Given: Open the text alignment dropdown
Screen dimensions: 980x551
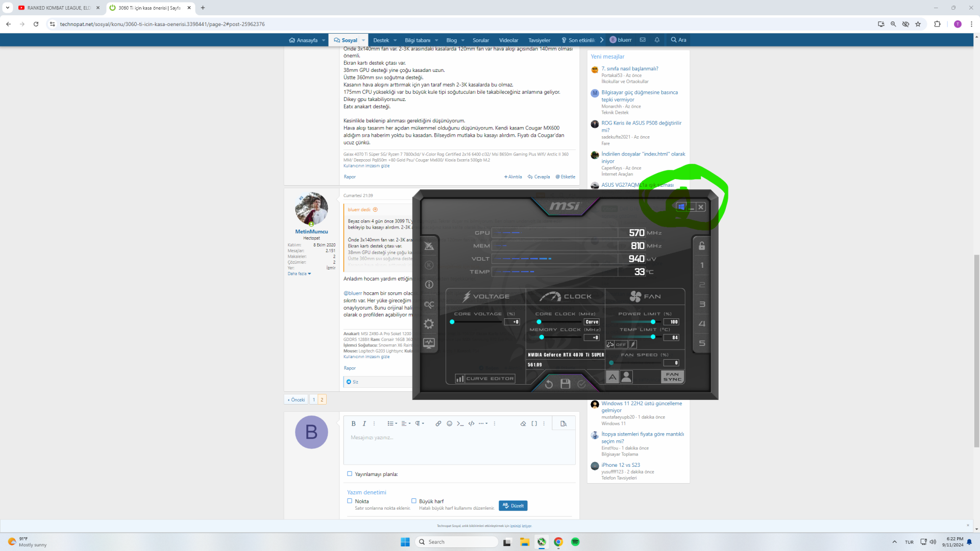Looking at the screenshot, I should tap(406, 423).
